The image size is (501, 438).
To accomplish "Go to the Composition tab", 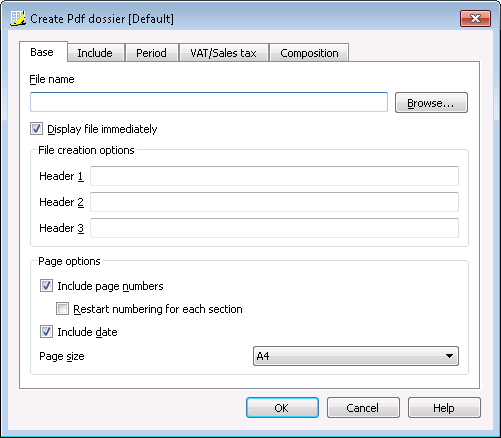I will pyautogui.click(x=309, y=53).
